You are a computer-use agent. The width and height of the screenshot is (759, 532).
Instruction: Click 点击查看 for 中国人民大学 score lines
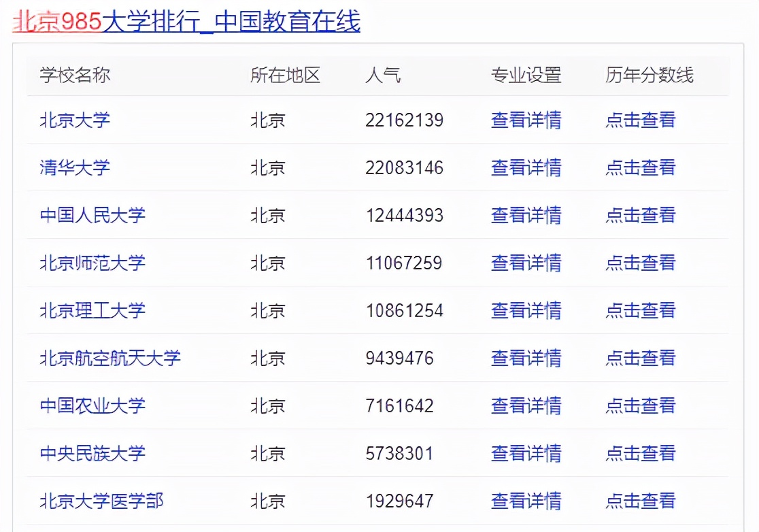click(641, 215)
